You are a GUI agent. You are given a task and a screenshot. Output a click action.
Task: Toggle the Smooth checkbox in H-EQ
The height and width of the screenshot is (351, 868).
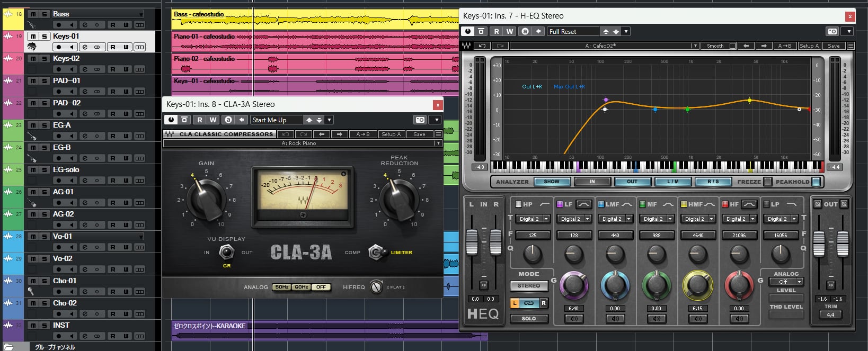pos(732,46)
